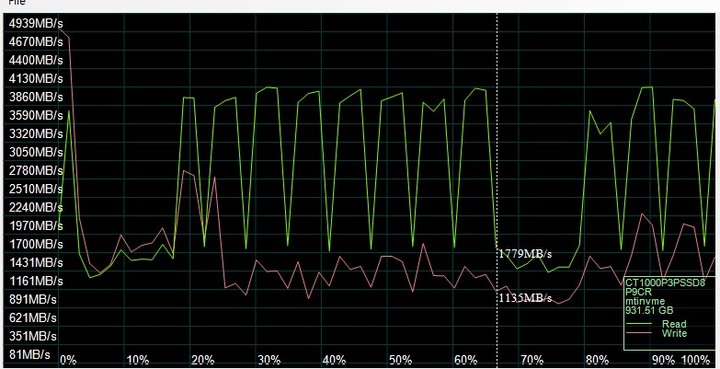The width and height of the screenshot is (720, 369).
Task: Click the 3590MB/s axis label
Action: click(x=35, y=115)
